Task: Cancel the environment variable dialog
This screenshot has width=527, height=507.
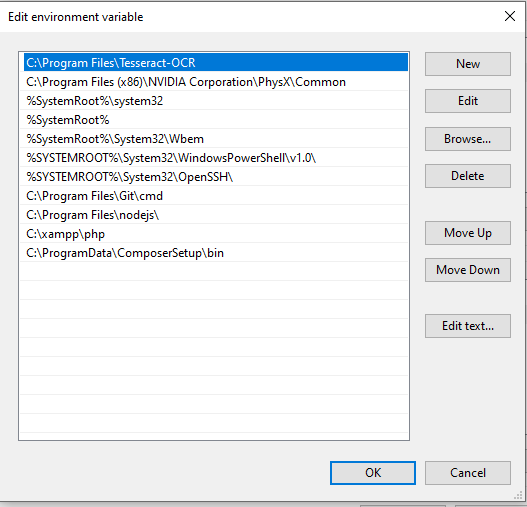Action: point(468,473)
